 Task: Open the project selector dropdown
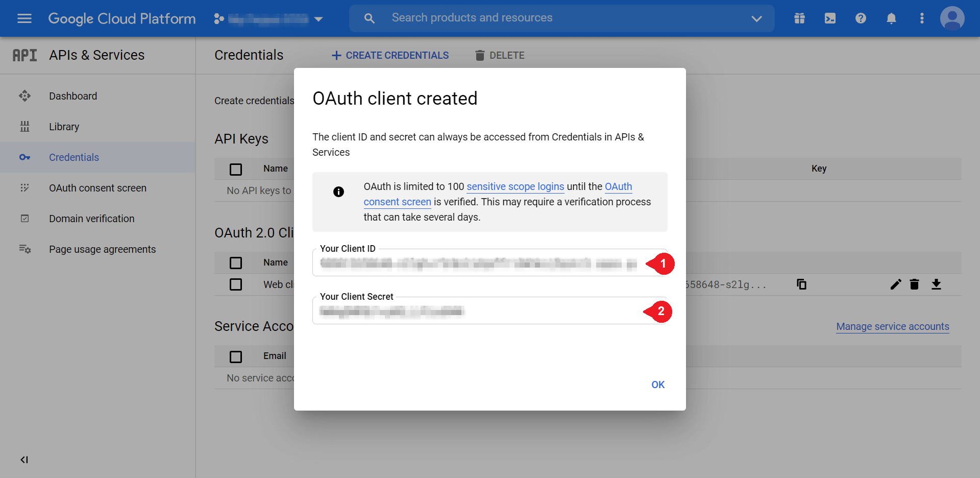318,18
